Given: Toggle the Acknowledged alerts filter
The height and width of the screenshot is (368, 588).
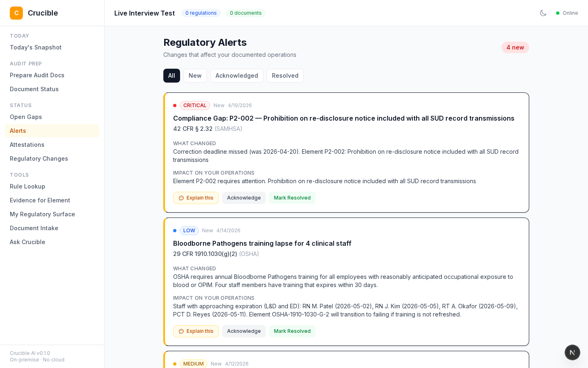Looking at the screenshot, I should coord(236,76).
